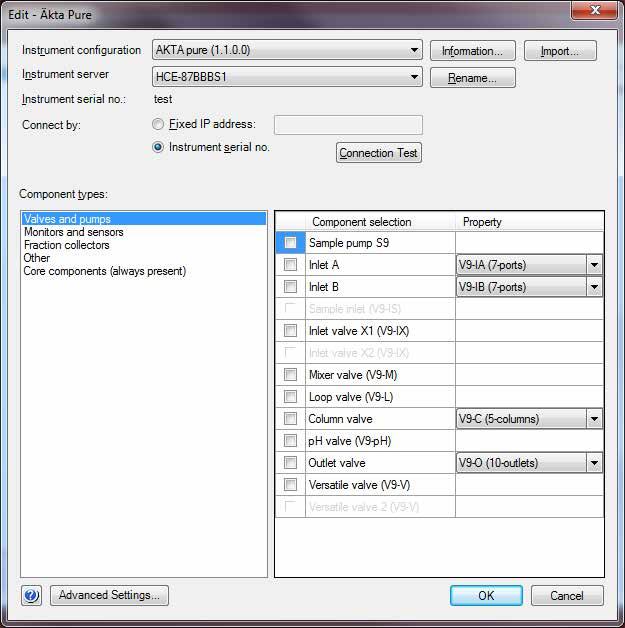Enable the Column valve checkbox
Image resolution: width=625 pixels, height=628 pixels.
290,419
